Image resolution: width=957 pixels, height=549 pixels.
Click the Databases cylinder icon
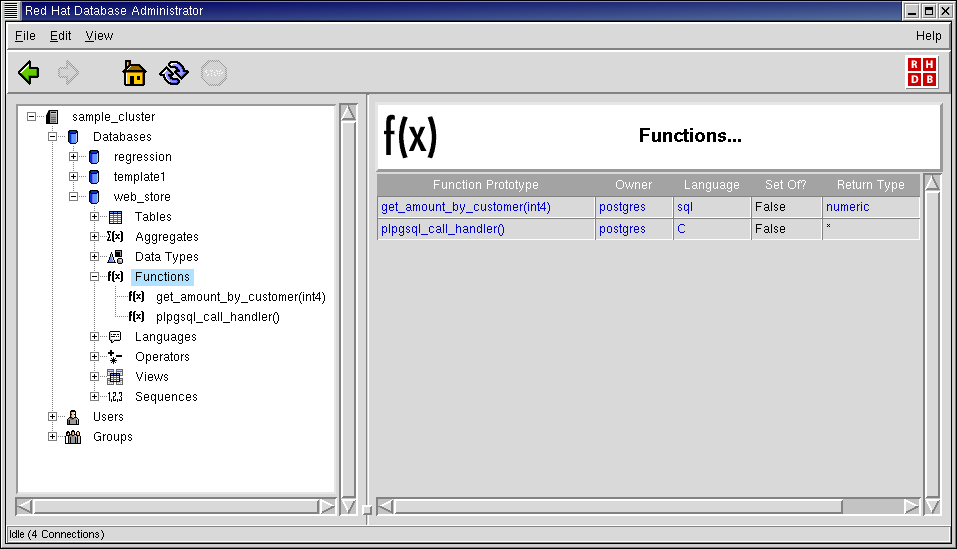pos(73,137)
